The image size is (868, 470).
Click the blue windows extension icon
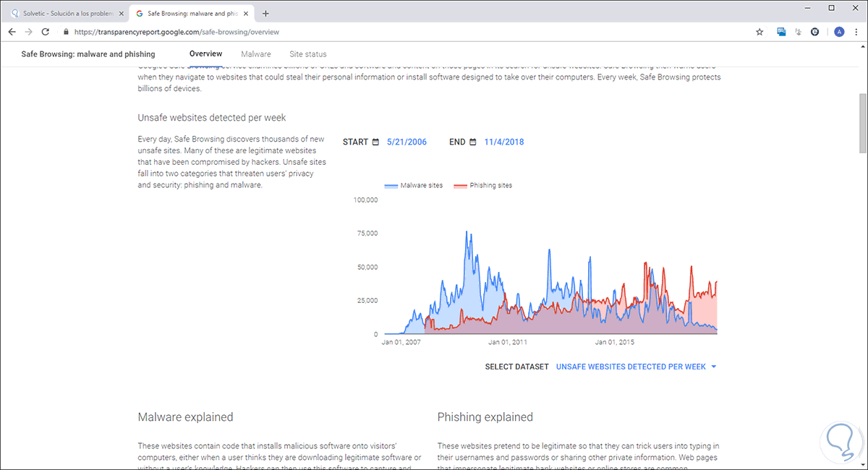tap(781, 32)
